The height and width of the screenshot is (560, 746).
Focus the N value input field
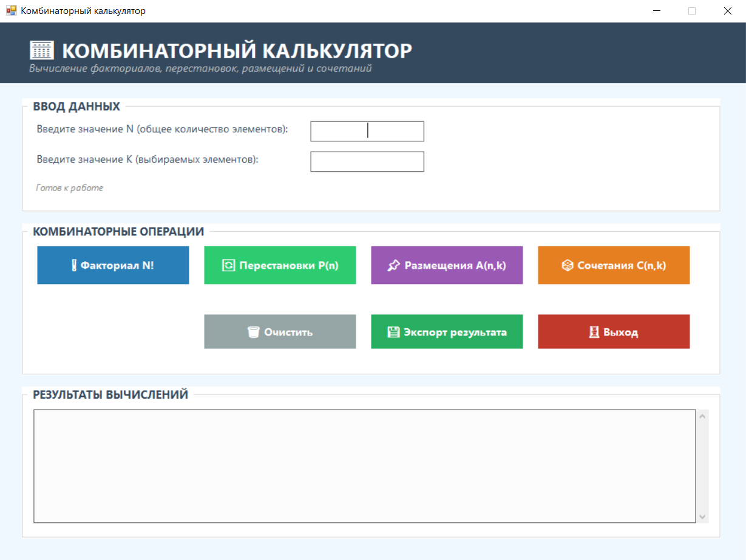point(367,131)
